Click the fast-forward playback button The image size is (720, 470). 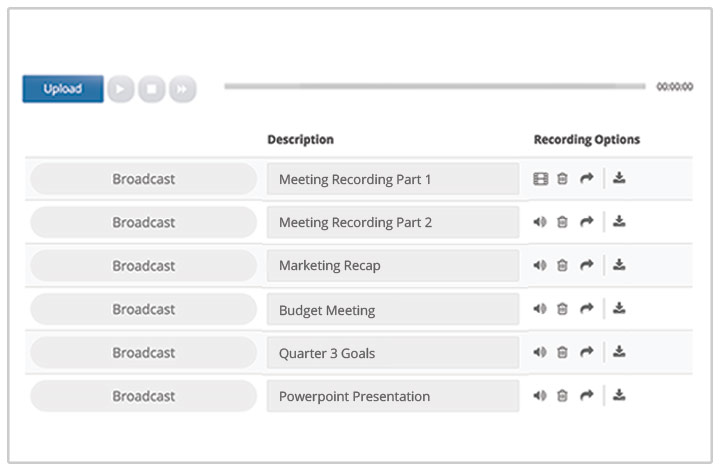pos(182,89)
